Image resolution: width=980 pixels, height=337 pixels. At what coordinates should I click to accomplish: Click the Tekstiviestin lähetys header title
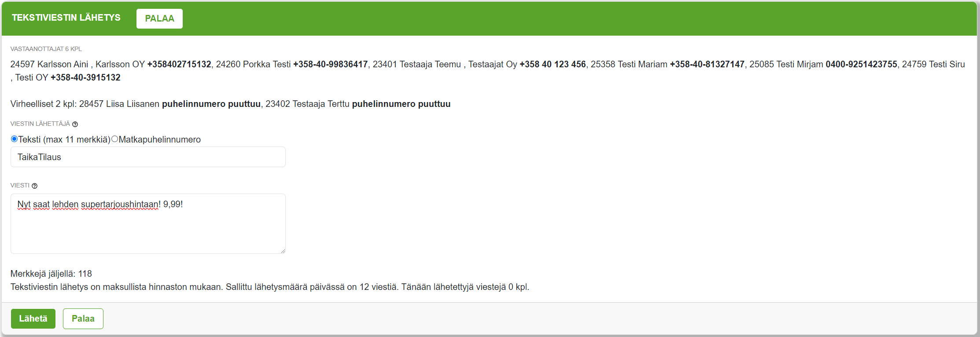[66, 18]
